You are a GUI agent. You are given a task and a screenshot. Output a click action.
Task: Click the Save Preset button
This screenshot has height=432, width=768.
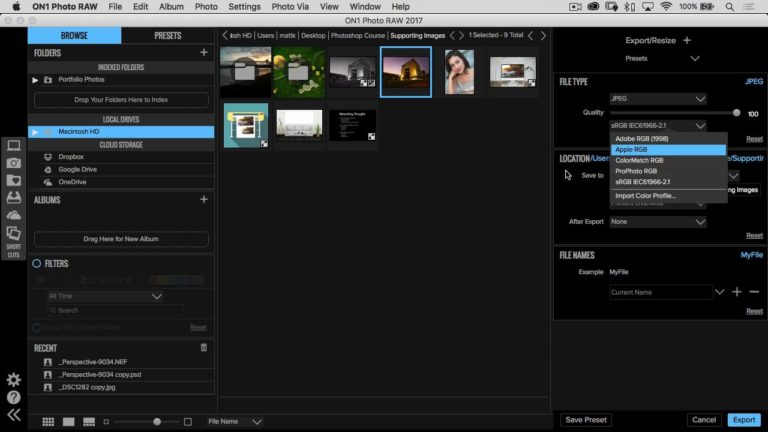click(x=586, y=420)
